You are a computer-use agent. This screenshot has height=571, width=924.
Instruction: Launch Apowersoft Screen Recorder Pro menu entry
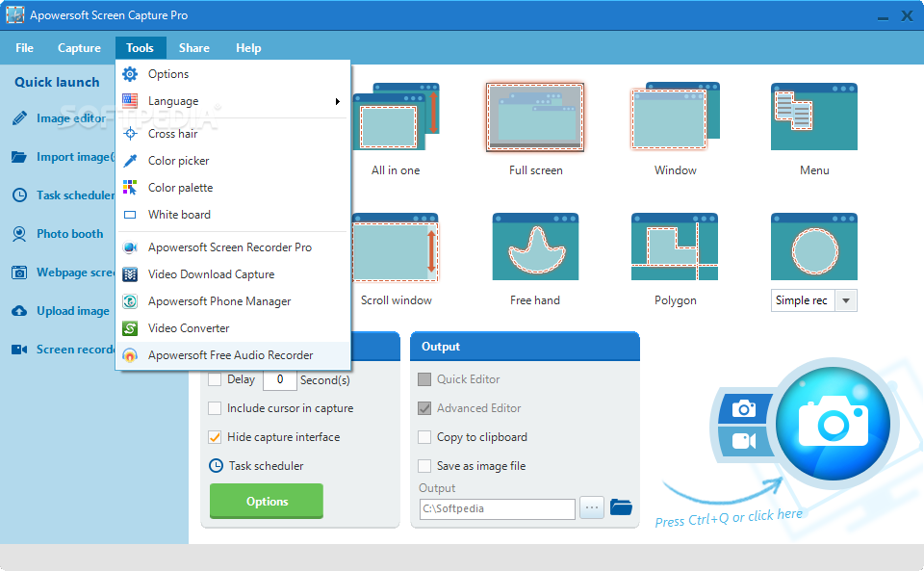coord(233,247)
